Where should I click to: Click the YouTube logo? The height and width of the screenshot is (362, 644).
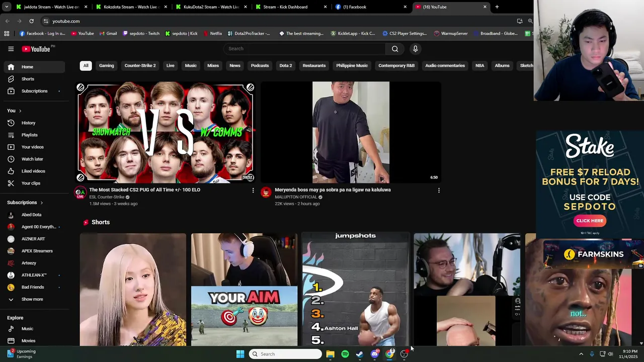pyautogui.click(x=36, y=49)
